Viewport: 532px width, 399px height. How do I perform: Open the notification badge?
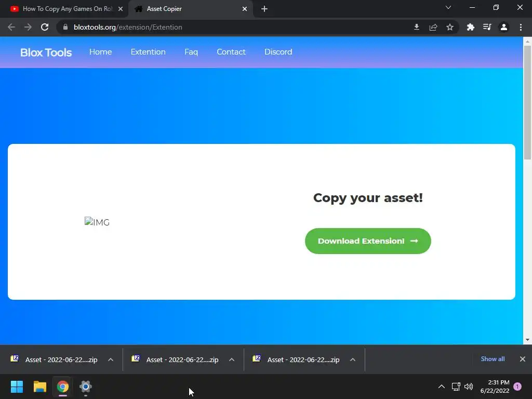click(x=517, y=387)
